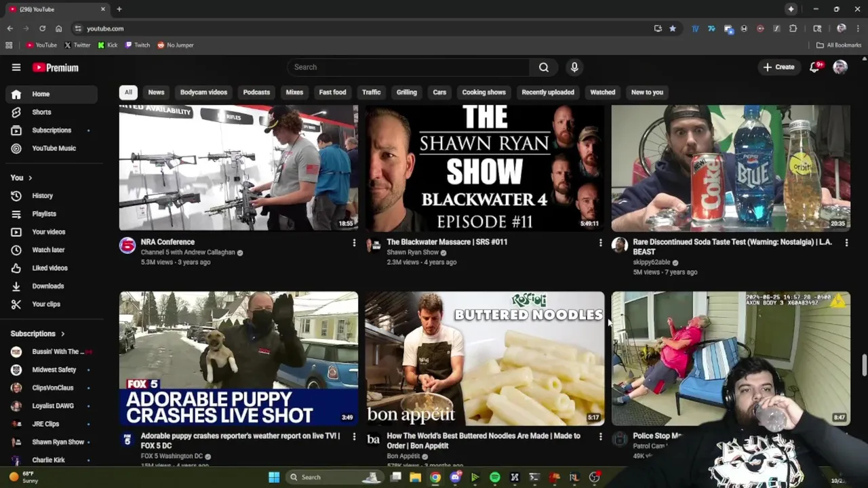Open more options for Buttered Noodles video
Viewport: 868px width, 488px height.
click(600, 436)
